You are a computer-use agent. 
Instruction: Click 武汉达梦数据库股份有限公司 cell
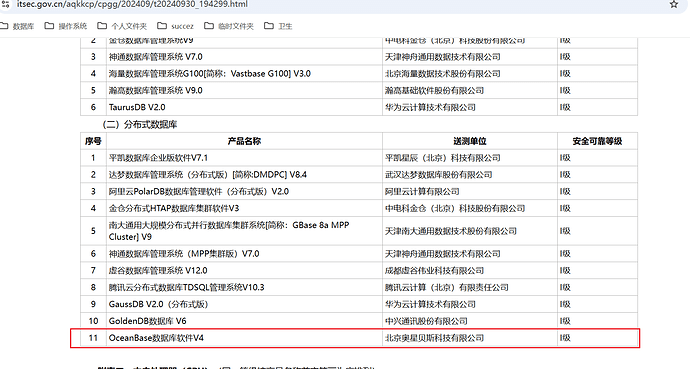pyautogui.click(x=470, y=175)
